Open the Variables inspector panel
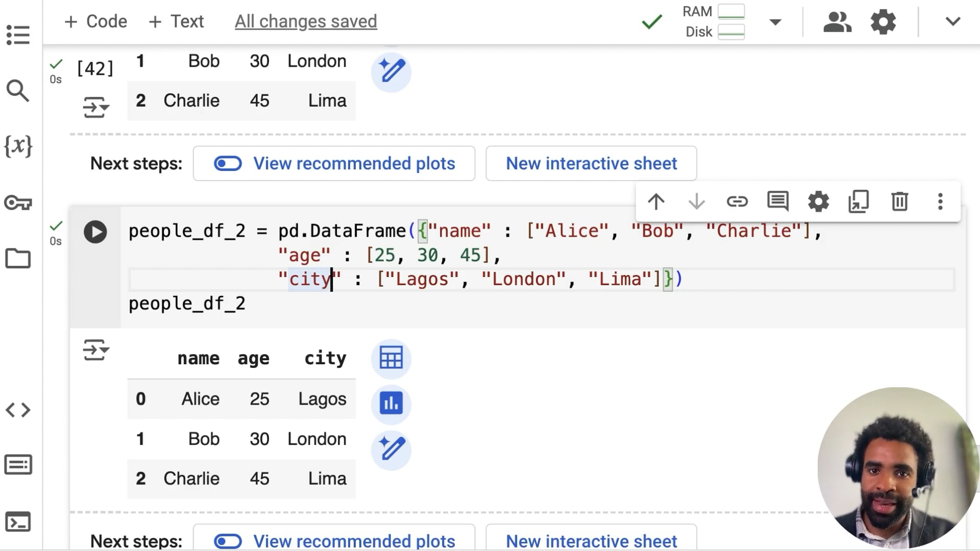Image resolution: width=980 pixels, height=551 pixels. (18, 147)
